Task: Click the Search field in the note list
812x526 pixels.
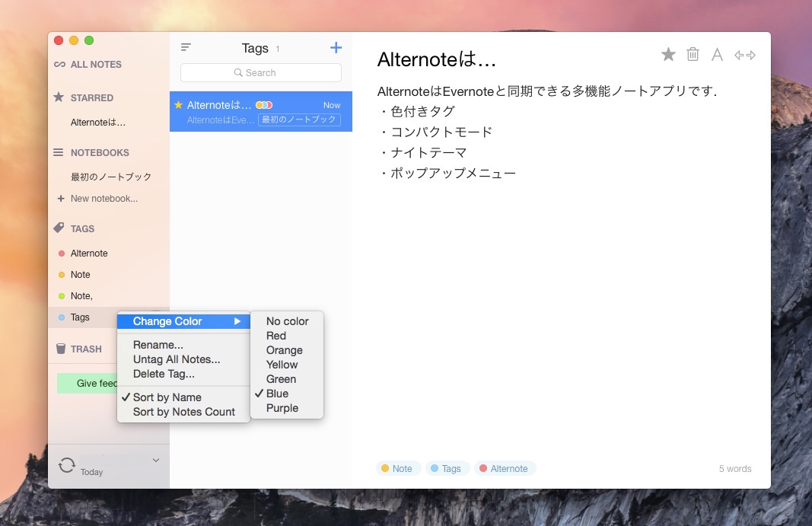Action: 261,72
